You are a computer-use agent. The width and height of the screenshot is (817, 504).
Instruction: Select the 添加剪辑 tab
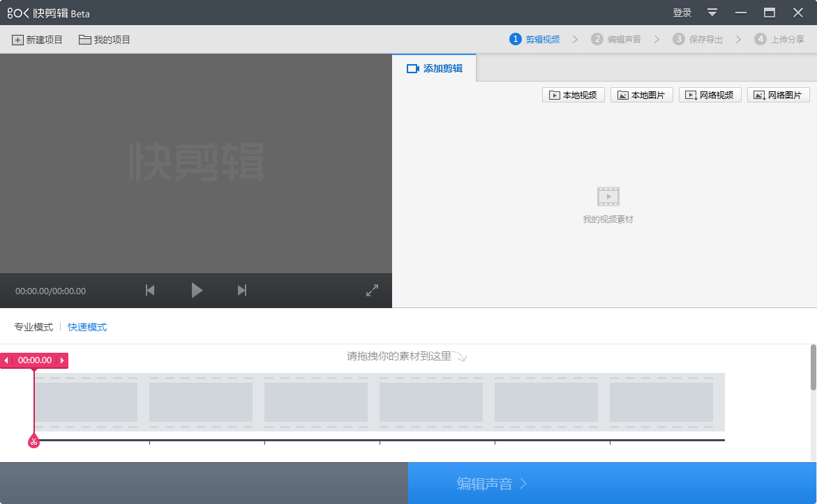pos(434,68)
